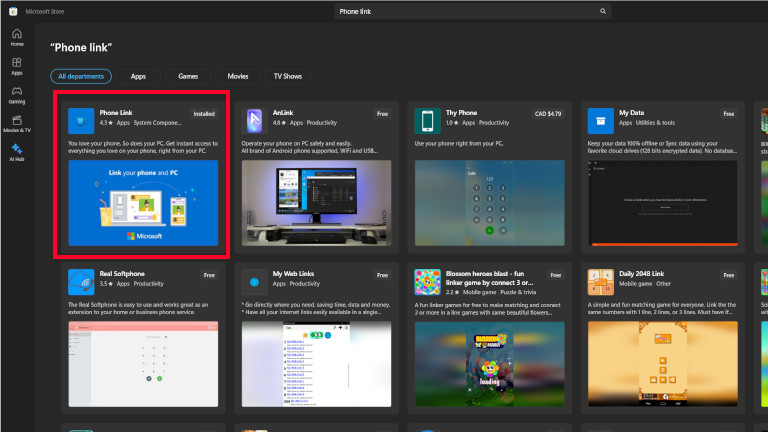This screenshot has width=768, height=432.
Task: Click the CAD $4.79 price button
Action: pyautogui.click(x=548, y=114)
